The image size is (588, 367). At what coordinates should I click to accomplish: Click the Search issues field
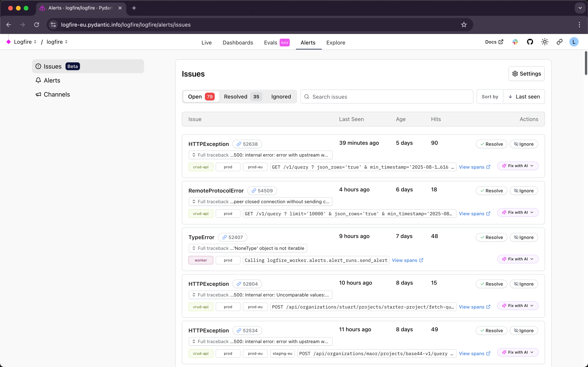[x=387, y=97]
